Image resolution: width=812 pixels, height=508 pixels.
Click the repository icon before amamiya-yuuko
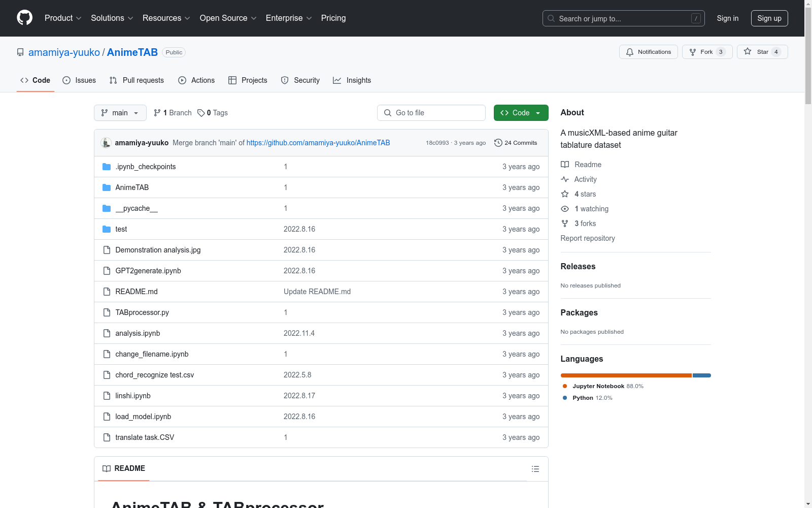tap(20, 52)
